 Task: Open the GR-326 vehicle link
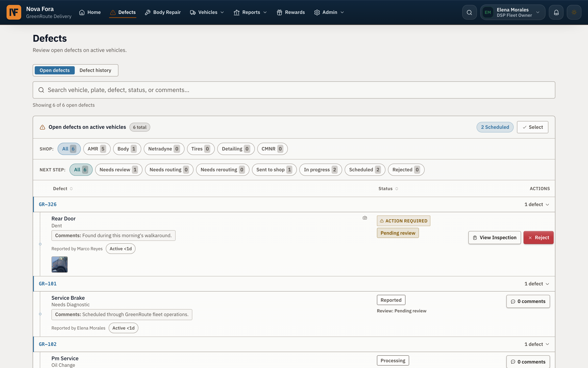point(48,204)
